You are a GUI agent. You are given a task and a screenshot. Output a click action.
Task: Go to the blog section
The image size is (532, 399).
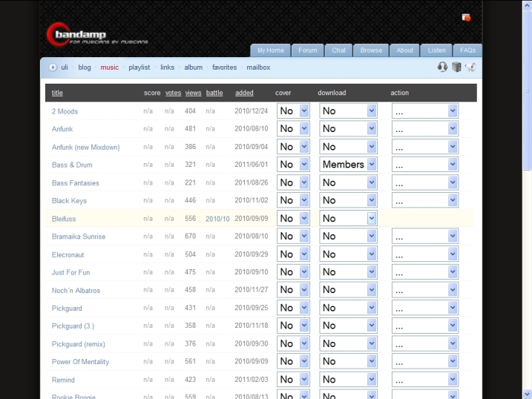tap(85, 67)
